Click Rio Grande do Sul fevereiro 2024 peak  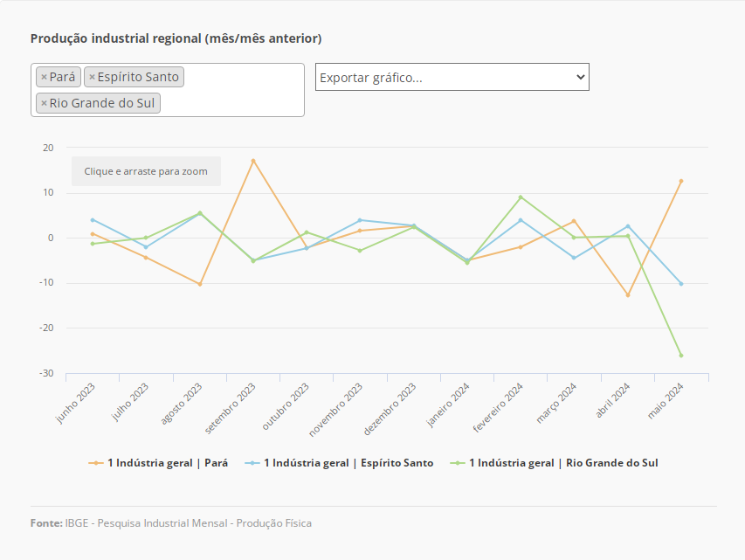tap(521, 197)
